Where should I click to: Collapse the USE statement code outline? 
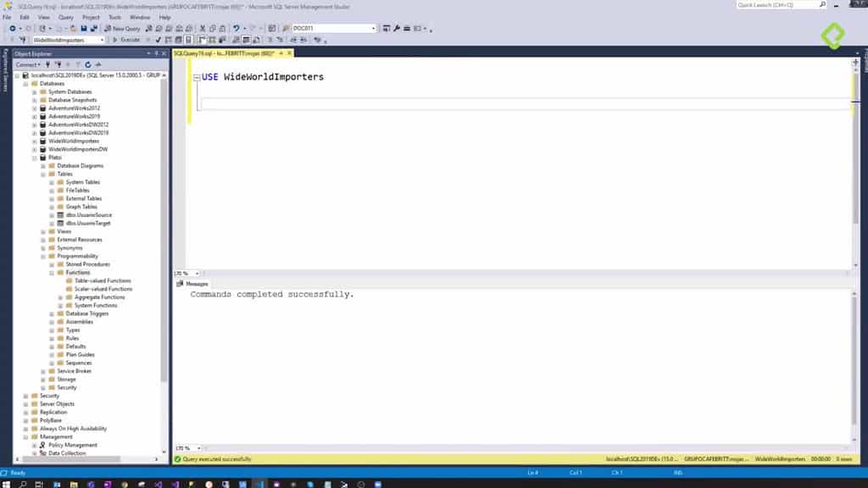coord(197,77)
